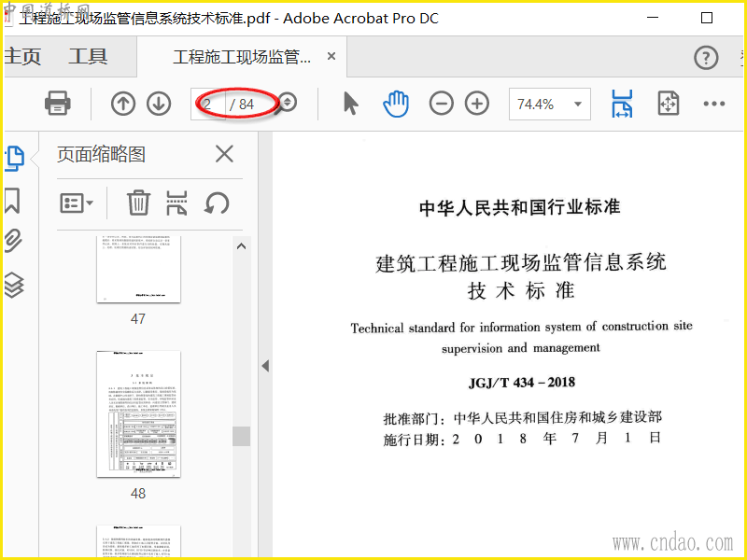
Task: Click thumbnail scrollbar up arrow
Action: tap(242, 246)
